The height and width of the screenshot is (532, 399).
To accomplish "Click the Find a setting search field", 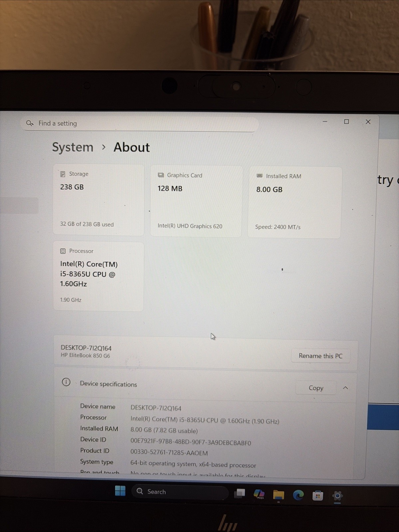I will point(140,123).
